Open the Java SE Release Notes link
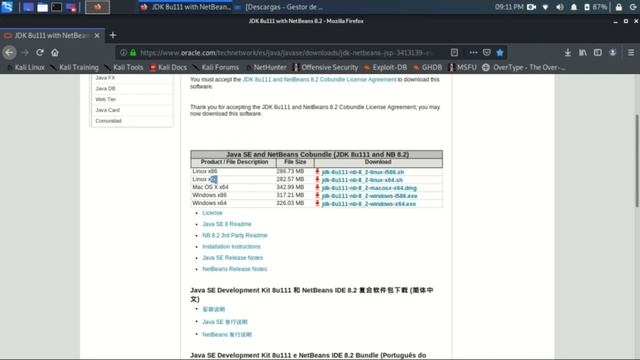640x360 pixels. [233, 258]
